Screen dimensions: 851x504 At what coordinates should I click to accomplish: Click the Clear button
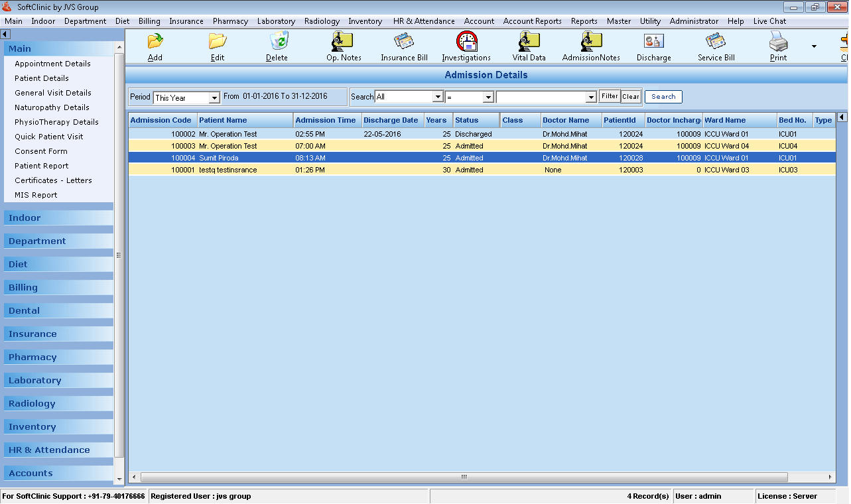pyautogui.click(x=631, y=97)
